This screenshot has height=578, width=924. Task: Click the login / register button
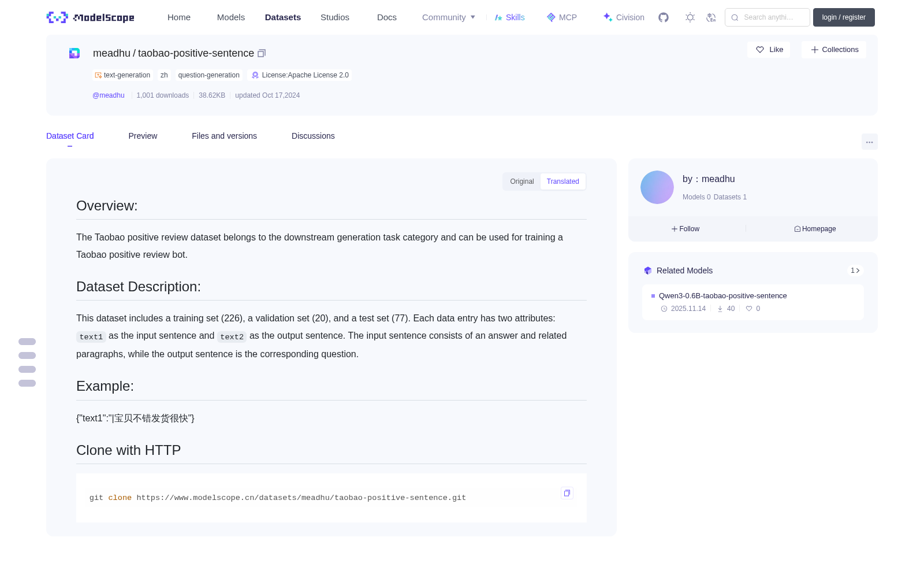point(844,17)
